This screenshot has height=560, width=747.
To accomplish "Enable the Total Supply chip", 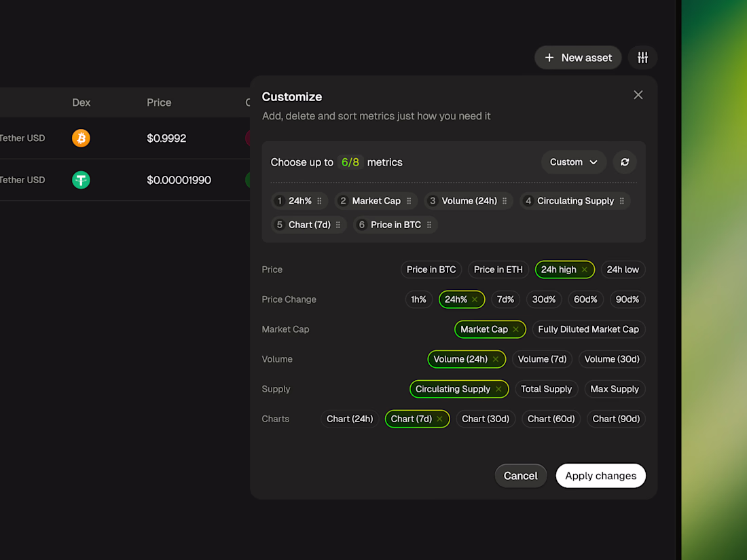I will pyautogui.click(x=546, y=389).
